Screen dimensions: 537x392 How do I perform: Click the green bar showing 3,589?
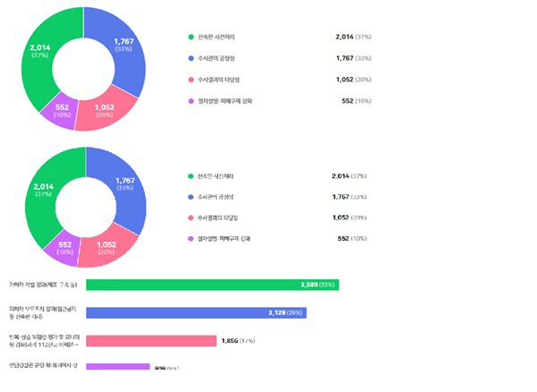click(179, 285)
